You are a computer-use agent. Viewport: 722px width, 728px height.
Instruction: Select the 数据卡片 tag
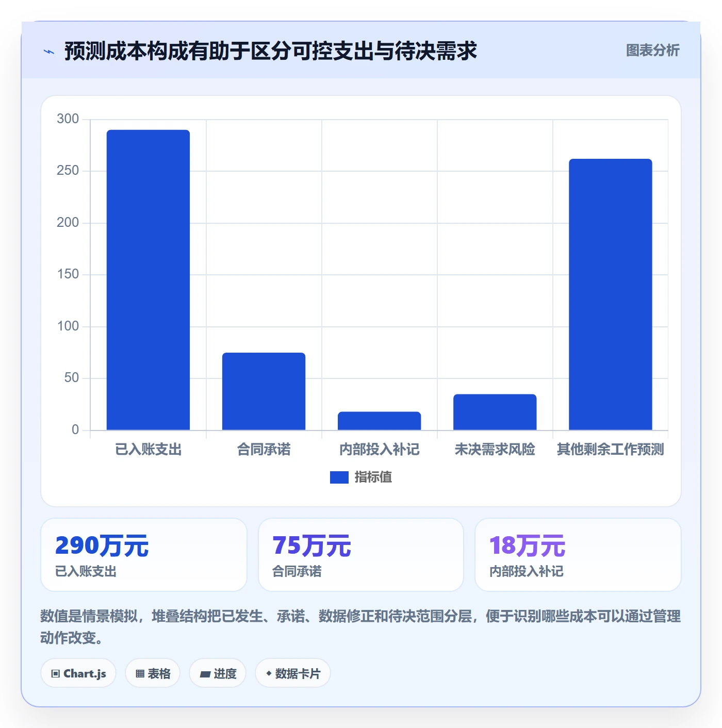(293, 673)
